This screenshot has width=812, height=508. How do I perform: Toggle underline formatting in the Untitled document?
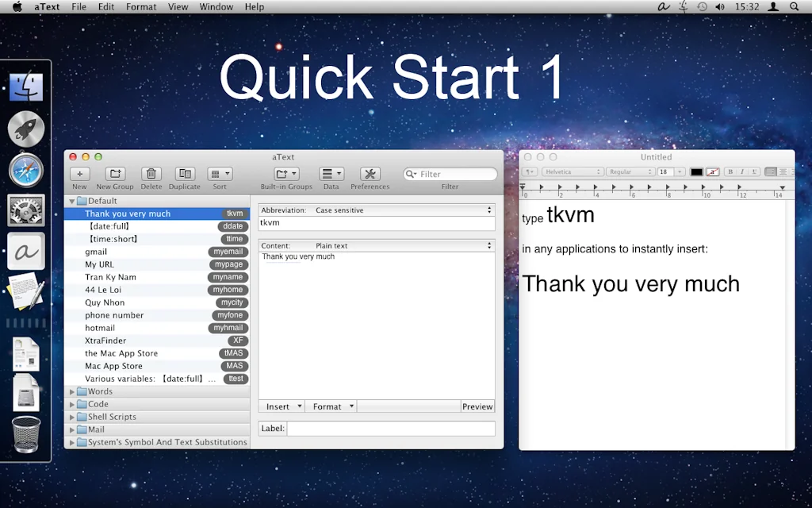point(753,171)
